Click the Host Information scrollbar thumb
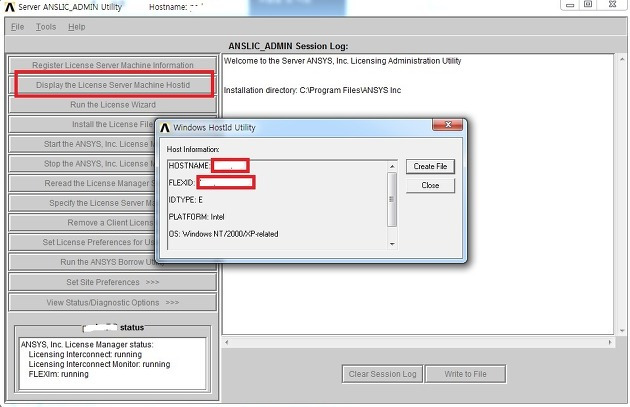 (392, 199)
